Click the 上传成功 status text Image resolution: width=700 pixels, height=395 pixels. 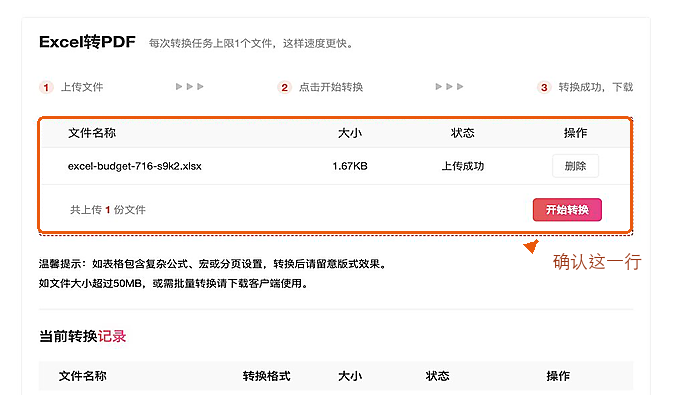click(x=462, y=166)
